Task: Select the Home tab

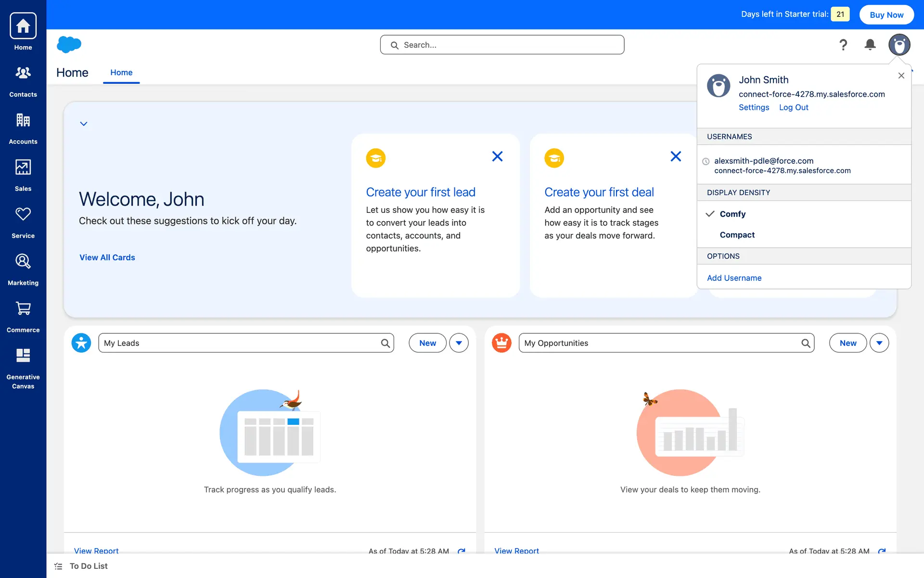Action: 121,73
